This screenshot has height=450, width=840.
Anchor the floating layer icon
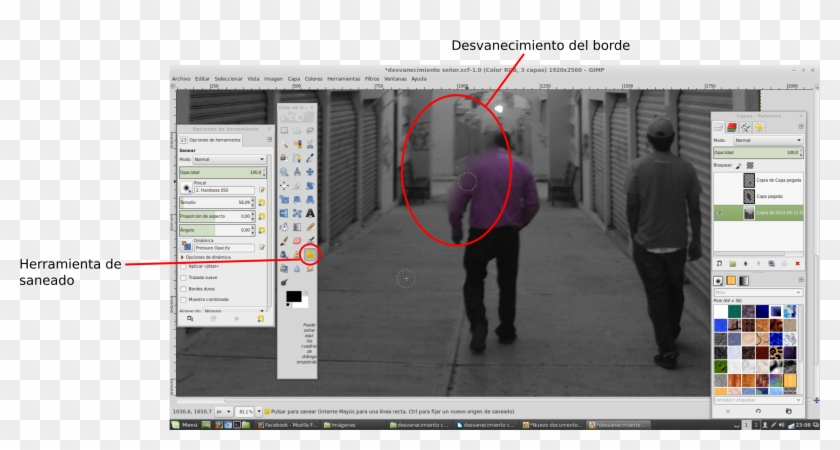(x=784, y=264)
